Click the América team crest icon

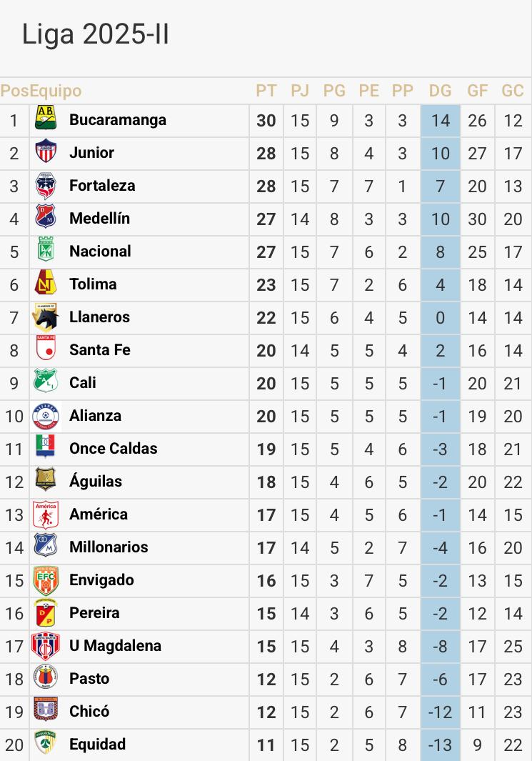pyautogui.click(x=46, y=513)
